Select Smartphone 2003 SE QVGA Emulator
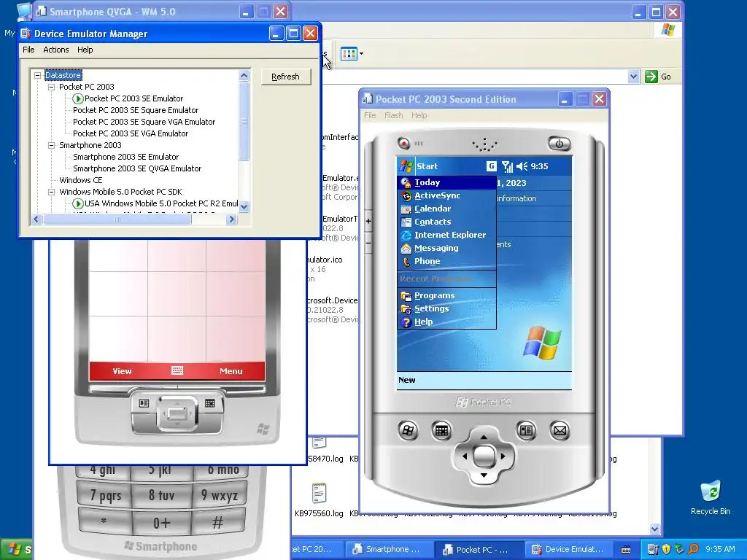Screen dimensions: 747x560 click(x=137, y=168)
